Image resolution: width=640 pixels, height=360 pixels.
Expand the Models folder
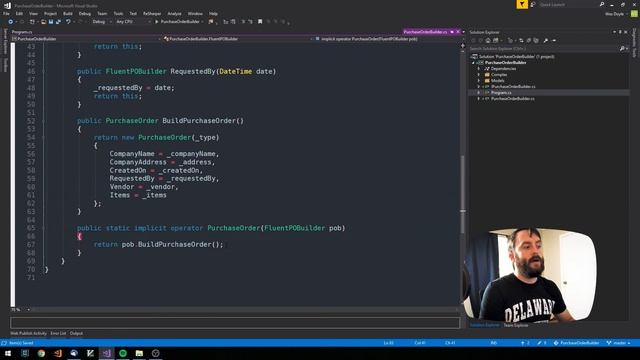click(479, 81)
